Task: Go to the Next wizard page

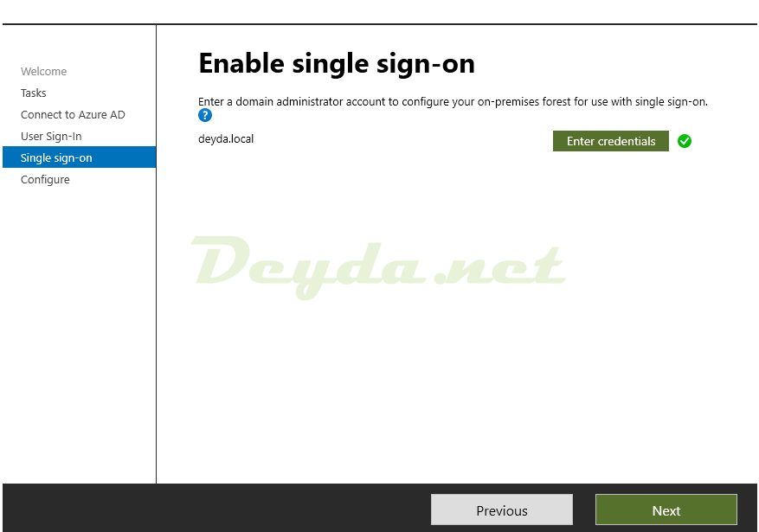Action: (x=666, y=510)
